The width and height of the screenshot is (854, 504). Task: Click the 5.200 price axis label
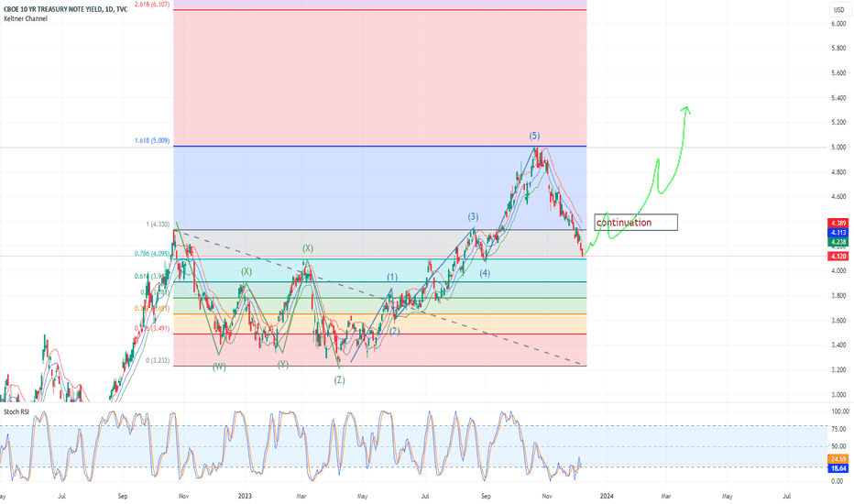[x=838, y=122]
